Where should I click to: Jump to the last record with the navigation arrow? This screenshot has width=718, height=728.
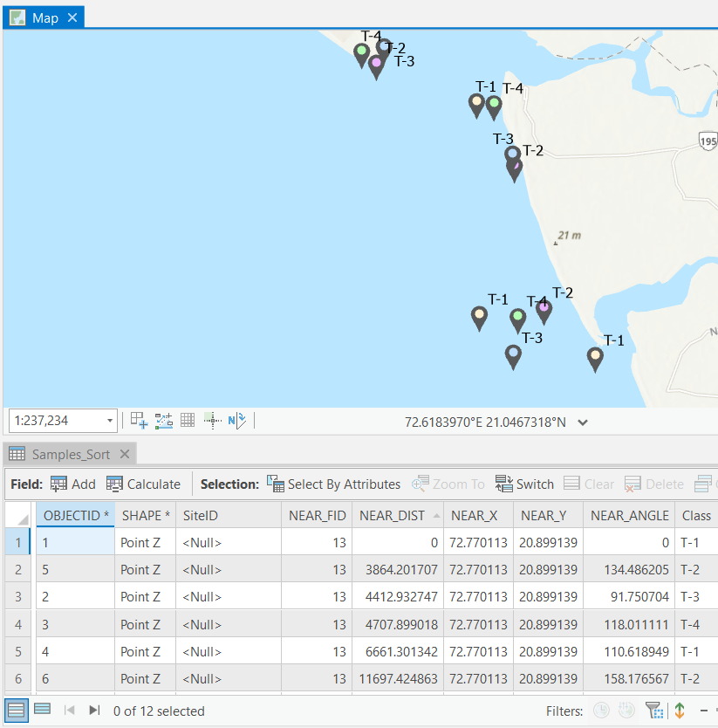(94, 710)
